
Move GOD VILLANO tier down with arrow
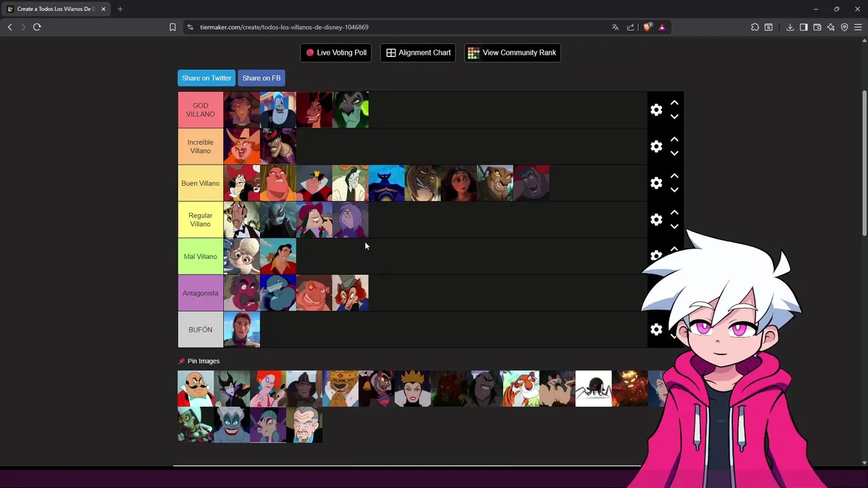[x=674, y=117]
